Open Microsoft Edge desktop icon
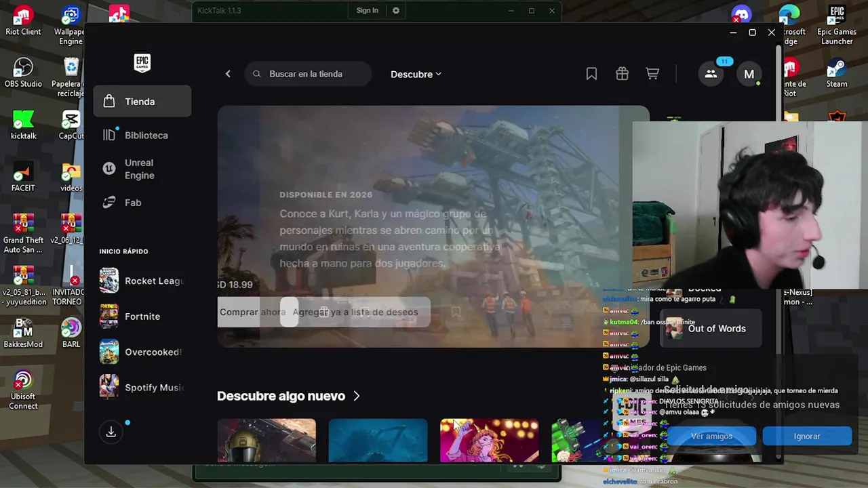 click(789, 25)
